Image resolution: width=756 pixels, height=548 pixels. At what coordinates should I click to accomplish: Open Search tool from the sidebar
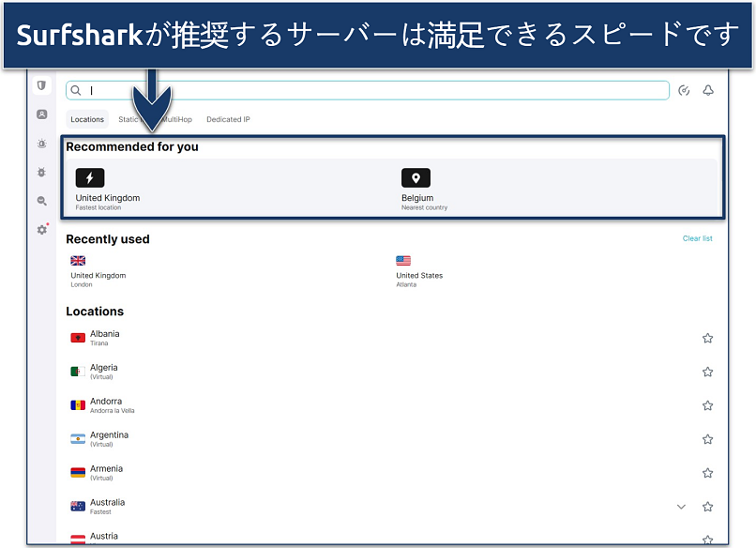[41, 201]
